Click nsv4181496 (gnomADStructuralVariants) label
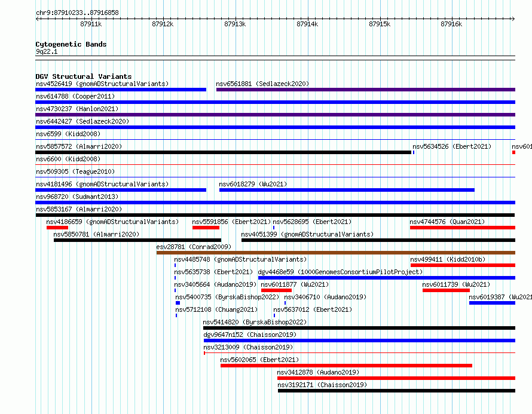The height and width of the screenshot is (414, 532). point(102,184)
